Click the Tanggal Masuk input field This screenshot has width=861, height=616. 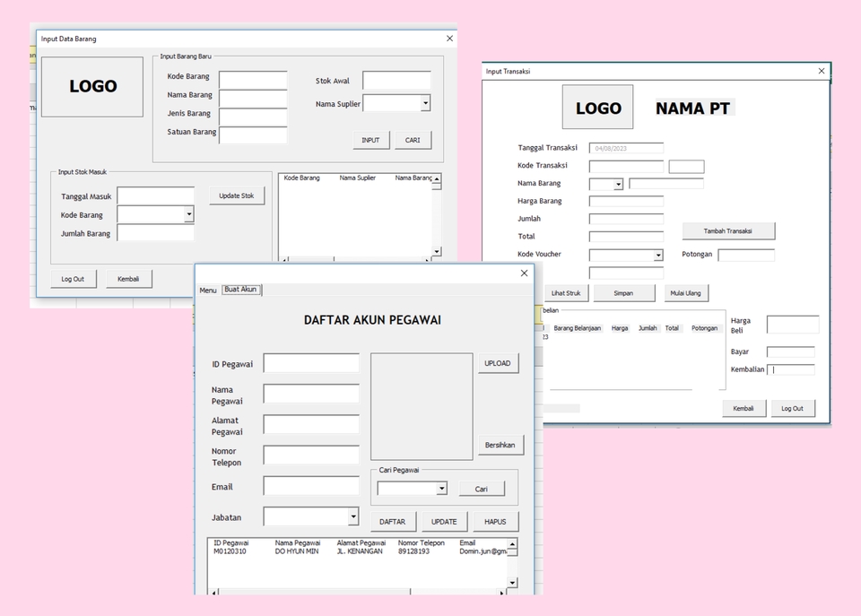[x=155, y=195]
